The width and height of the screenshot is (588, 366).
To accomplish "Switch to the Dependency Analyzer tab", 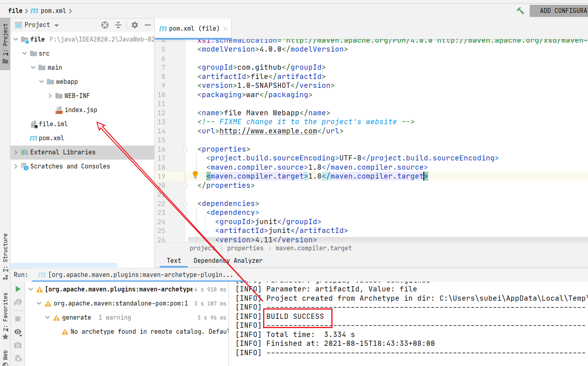I will pyautogui.click(x=228, y=261).
